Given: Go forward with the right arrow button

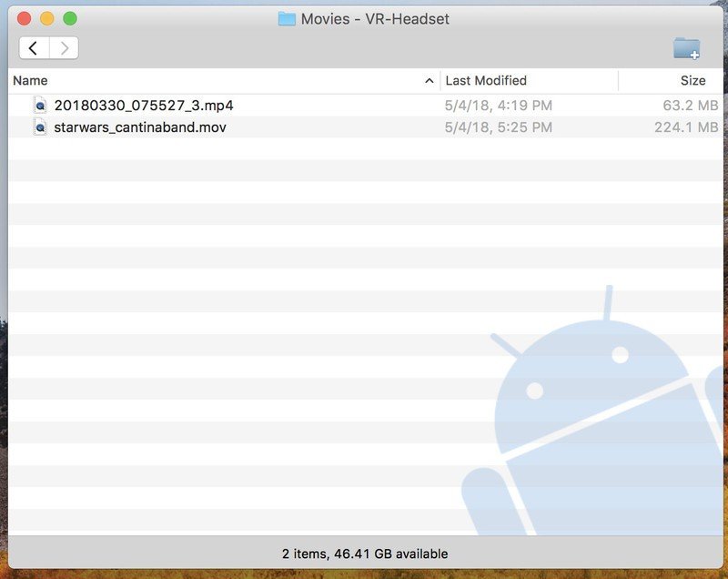Looking at the screenshot, I should [x=64, y=48].
